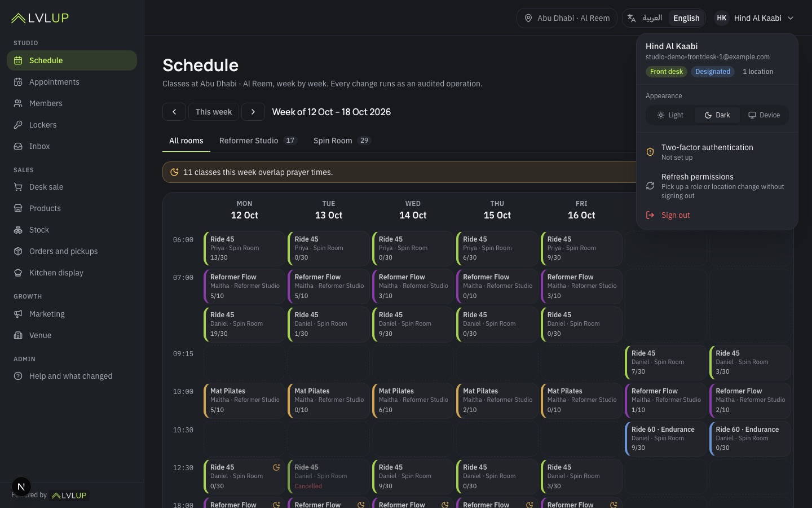Screen dimensions: 812x508
Task: Go to Members via its people icon
Action: point(18,103)
